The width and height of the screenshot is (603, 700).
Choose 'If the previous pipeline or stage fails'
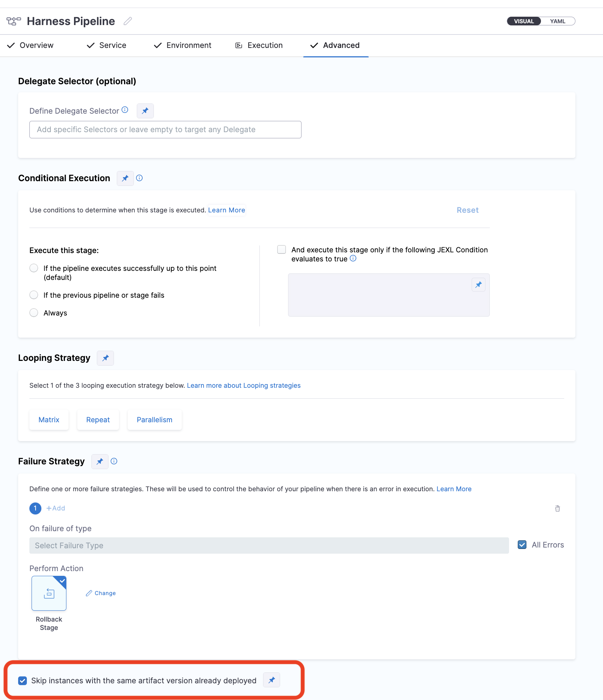pos(34,295)
